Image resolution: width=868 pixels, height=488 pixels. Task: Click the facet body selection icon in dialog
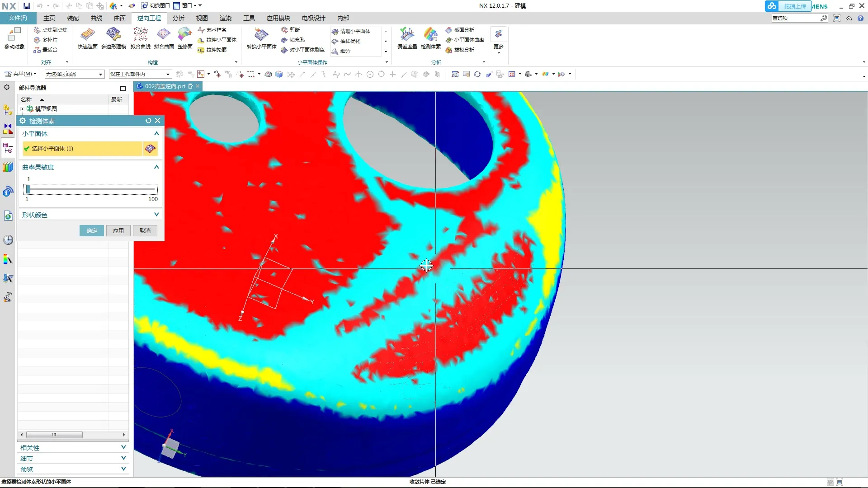click(150, 149)
